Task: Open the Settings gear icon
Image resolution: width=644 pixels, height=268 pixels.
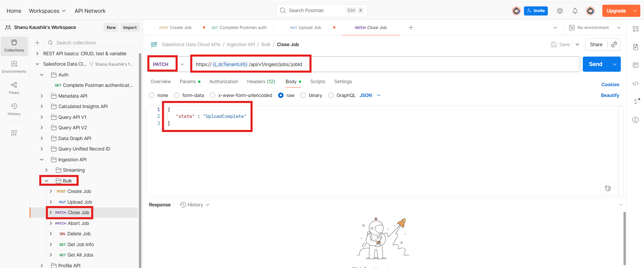Action: [x=560, y=11]
